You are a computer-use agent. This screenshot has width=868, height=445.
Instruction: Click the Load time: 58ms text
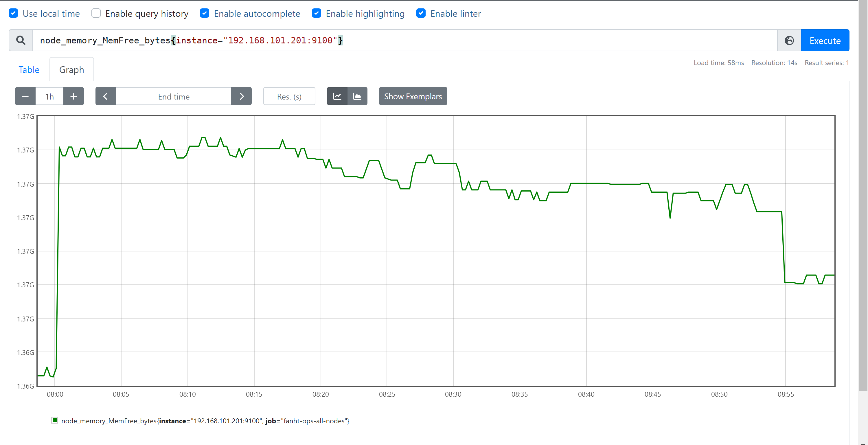coord(719,63)
